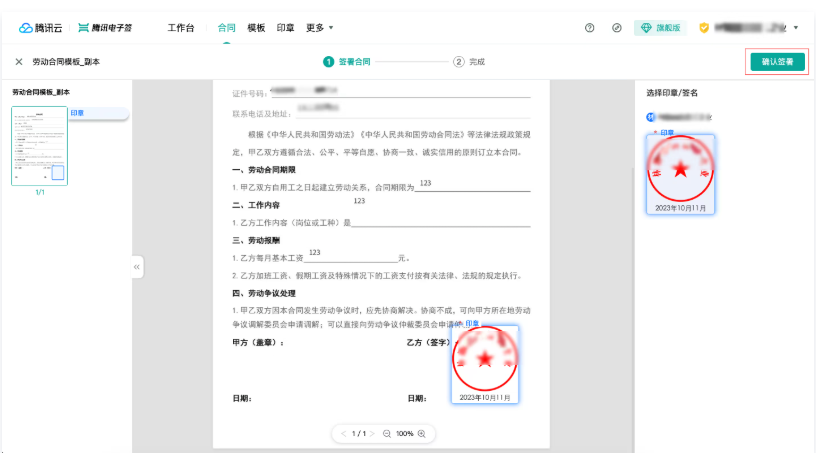Expand the 更多 dropdown menu
The width and height of the screenshot is (816, 453).
coord(320,28)
